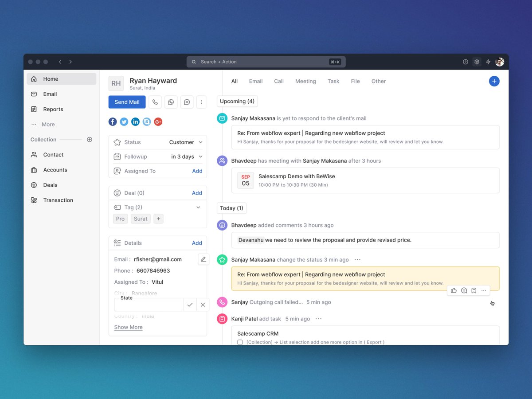
Task: Like the highlighted email with thumbs-up
Action: pyautogui.click(x=454, y=290)
